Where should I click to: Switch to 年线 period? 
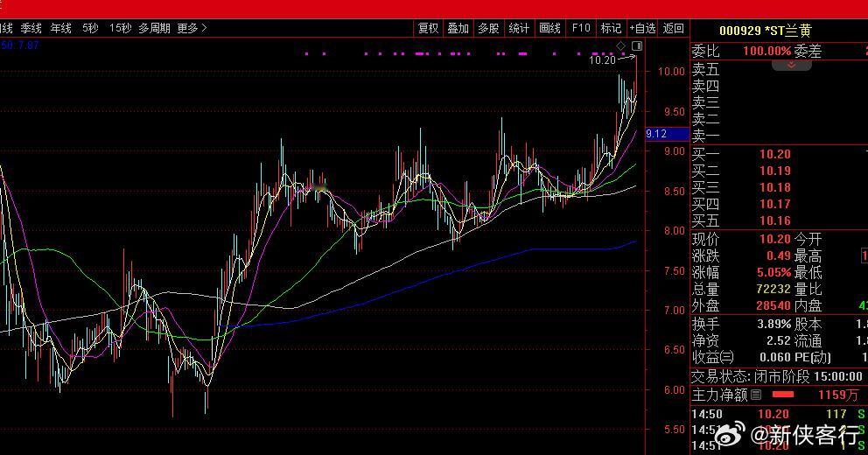[x=61, y=28]
